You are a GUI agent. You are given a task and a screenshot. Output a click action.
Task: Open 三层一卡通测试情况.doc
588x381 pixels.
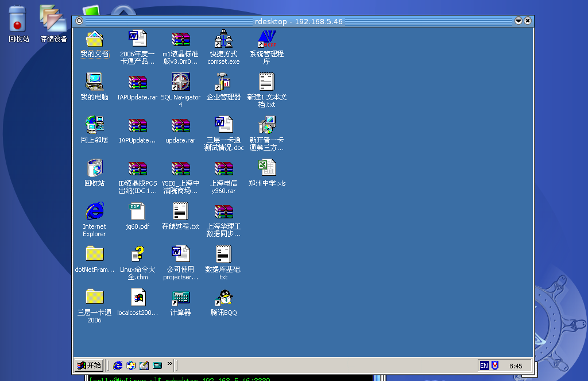223,124
